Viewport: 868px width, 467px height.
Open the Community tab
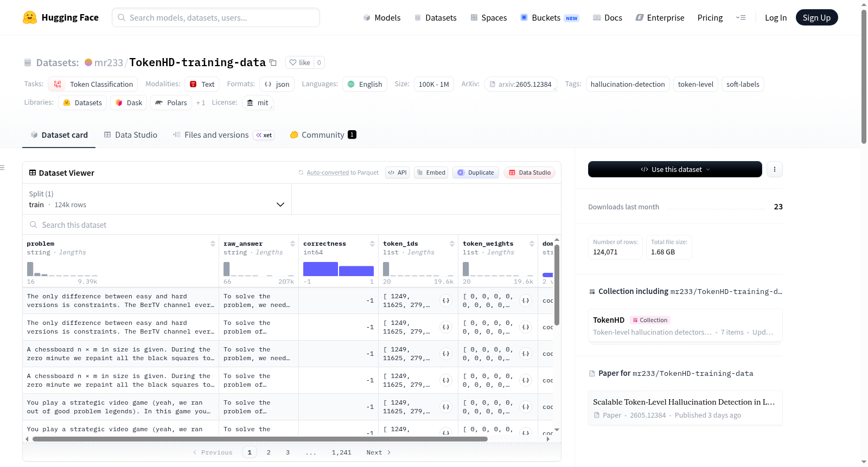coord(323,135)
